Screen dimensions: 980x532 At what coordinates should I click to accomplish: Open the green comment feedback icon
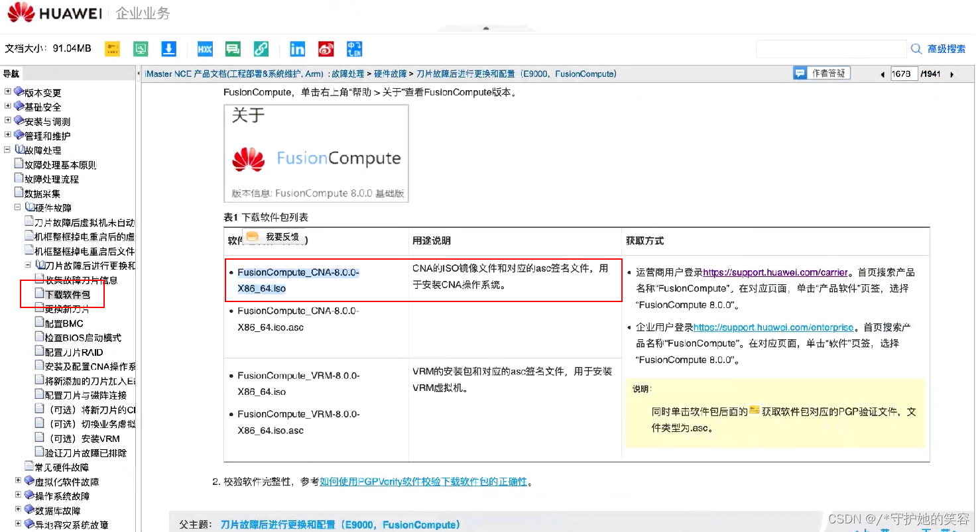233,49
